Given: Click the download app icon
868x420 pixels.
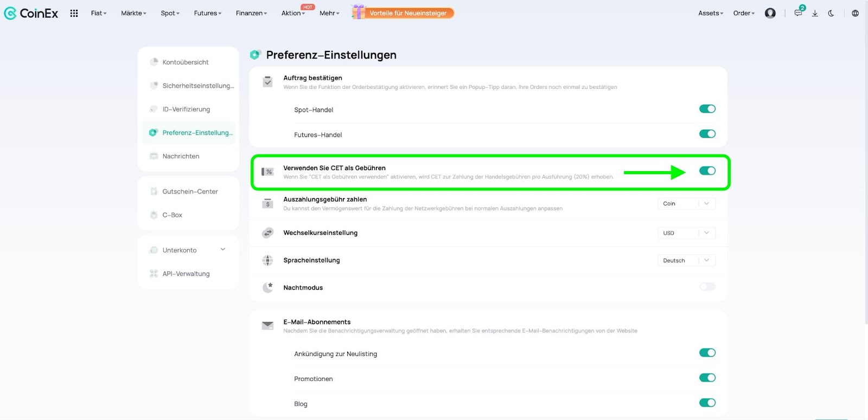Looking at the screenshot, I should (x=815, y=13).
